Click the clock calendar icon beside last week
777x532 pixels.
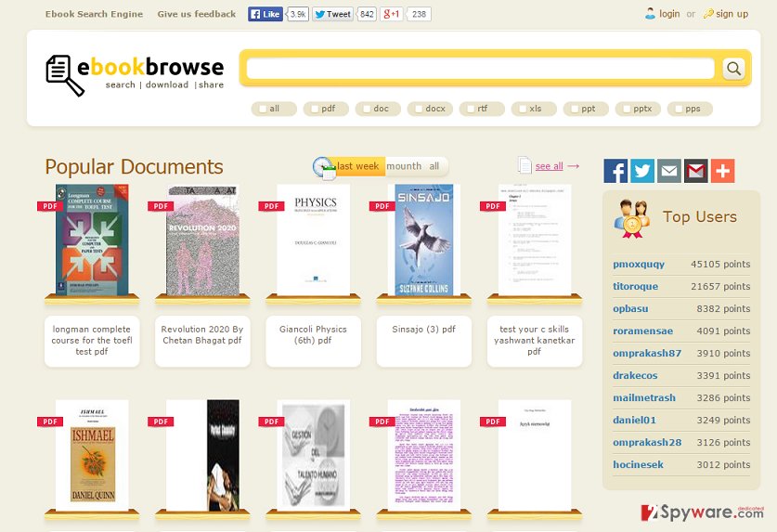point(324,168)
